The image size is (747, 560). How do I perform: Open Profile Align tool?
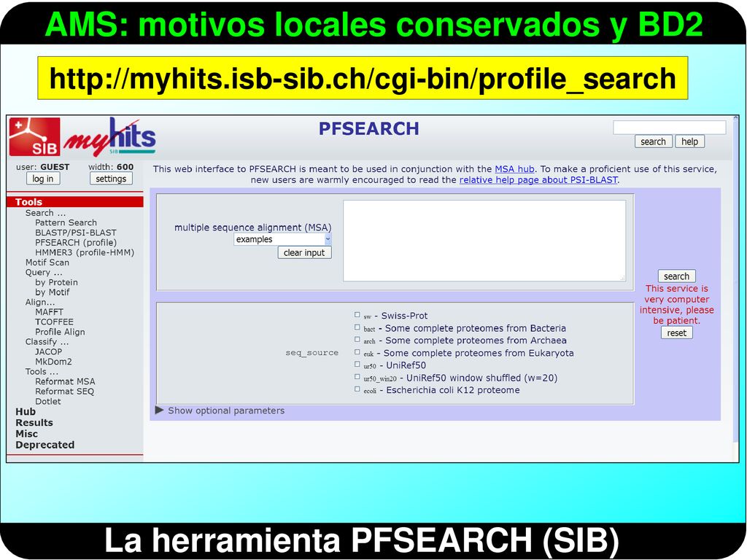pyautogui.click(x=60, y=332)
